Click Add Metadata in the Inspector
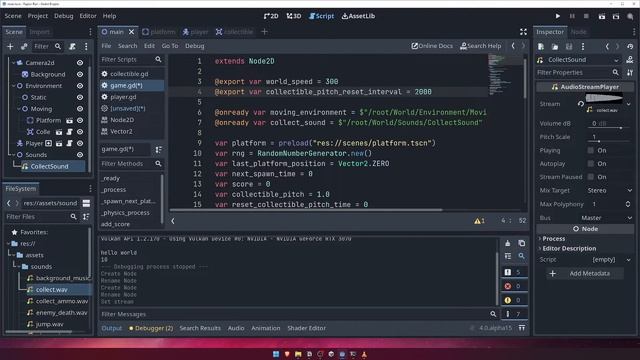 (584, 273)
